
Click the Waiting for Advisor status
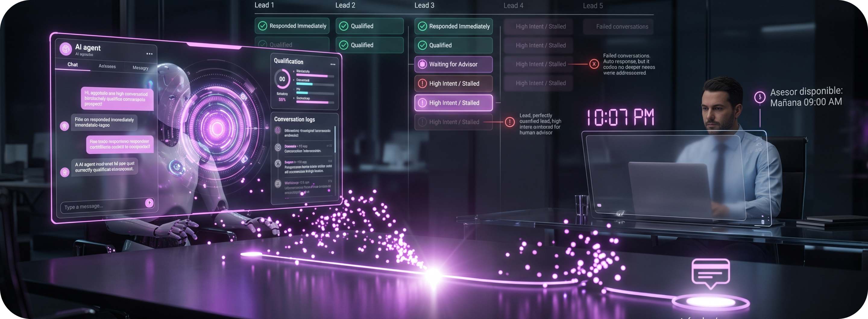[x=454, y=64]
